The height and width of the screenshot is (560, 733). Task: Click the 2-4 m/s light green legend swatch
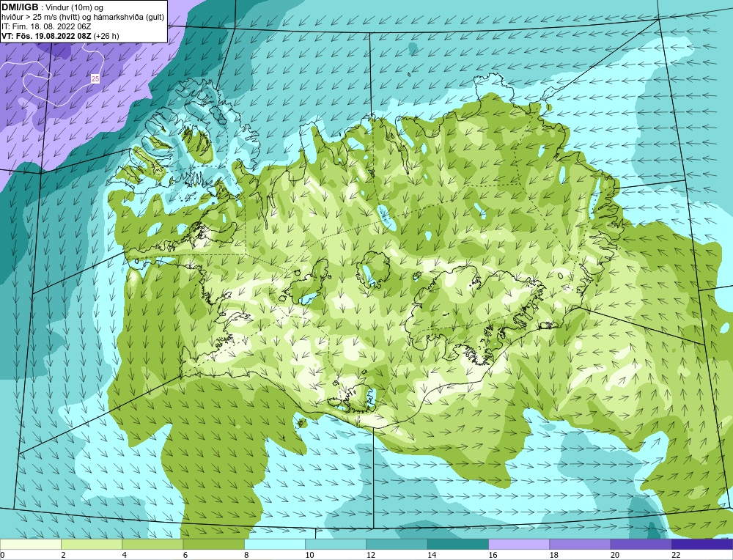coord(92,545)
